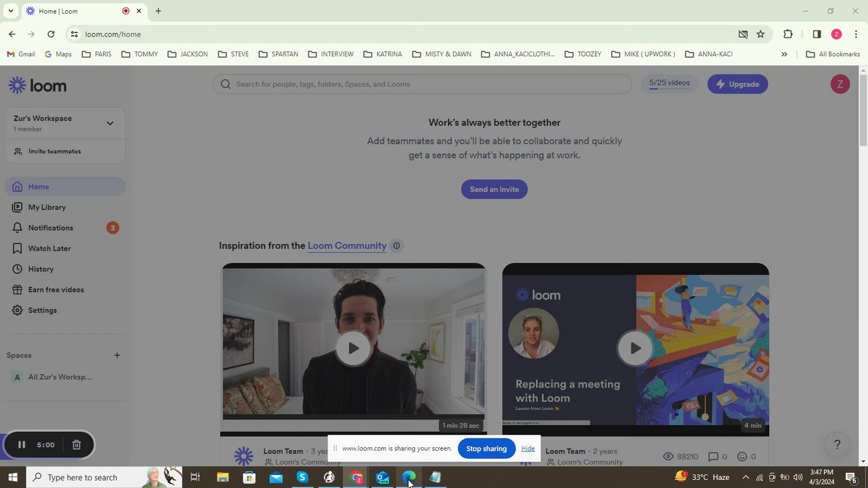Open the tab search dropdown arrow
The image size is (868, 488).
pyautogui.click(x=10, y=11)
